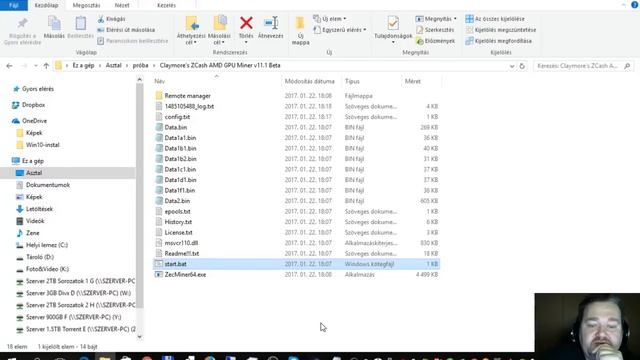This screenshot has height=360, width=640.
Task: Open OneDrive in the sidebar
Action: 34,121
